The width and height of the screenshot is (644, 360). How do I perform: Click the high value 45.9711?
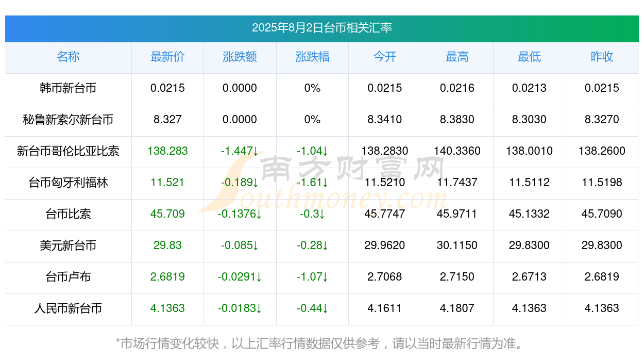pos(457,214)
